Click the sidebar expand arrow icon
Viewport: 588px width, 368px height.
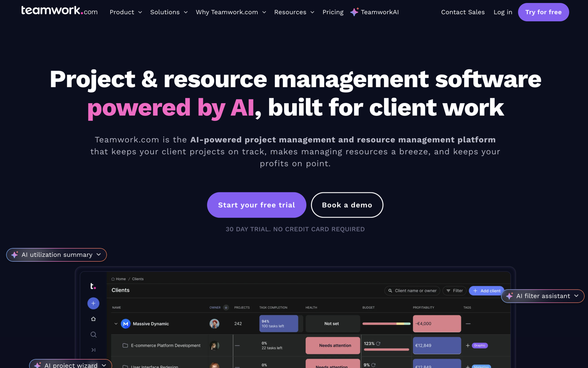tap(93, 350)
